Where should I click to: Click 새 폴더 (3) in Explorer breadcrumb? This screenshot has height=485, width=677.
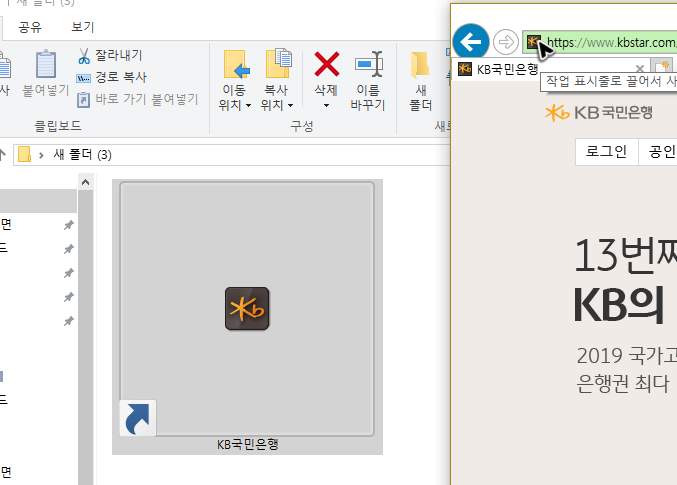pyautogui.click(x=82, y=155)
